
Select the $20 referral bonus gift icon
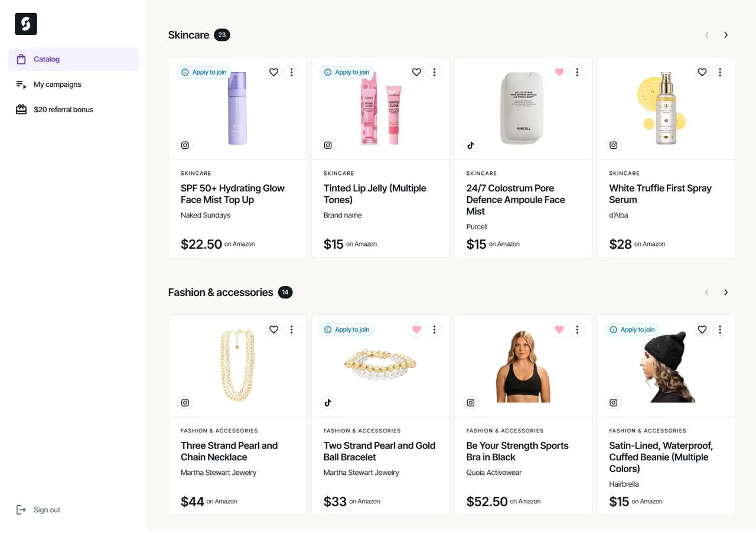coord(21,109)
